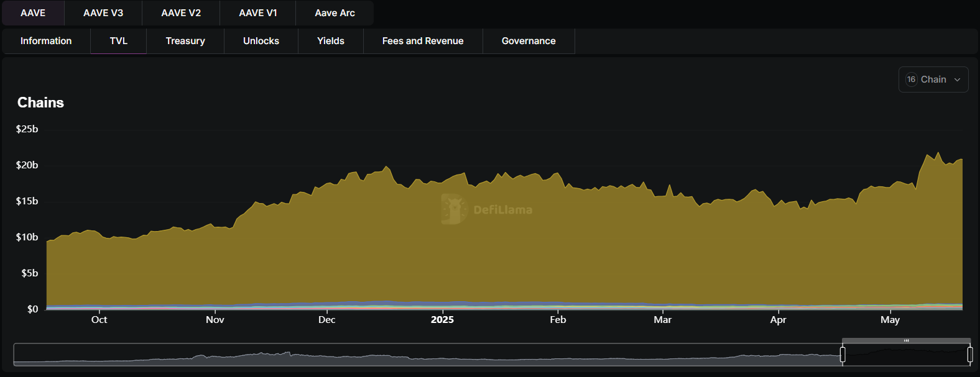The image size is (980, 377).
Task: Click the Mar x-axis label
Action: pyautogui.click(x=662, y=320)
